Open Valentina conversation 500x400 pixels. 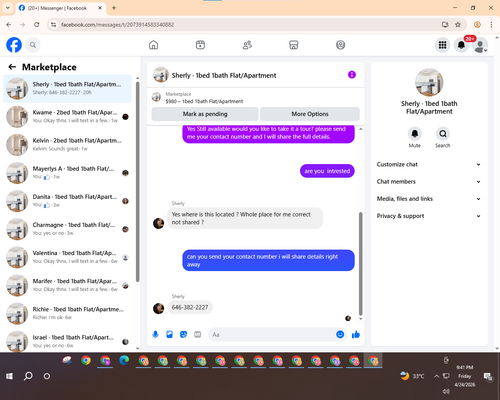coord(67,257)
